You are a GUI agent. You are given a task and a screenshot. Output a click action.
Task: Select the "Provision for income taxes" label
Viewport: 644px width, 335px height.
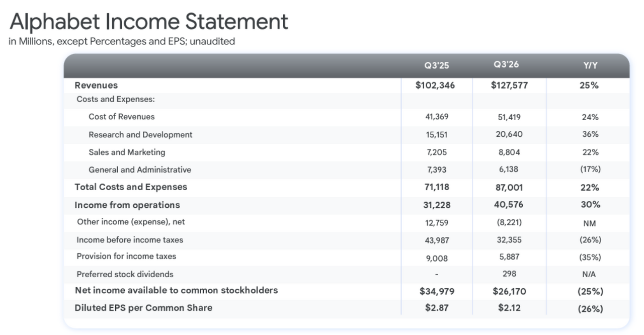point(126,257)
